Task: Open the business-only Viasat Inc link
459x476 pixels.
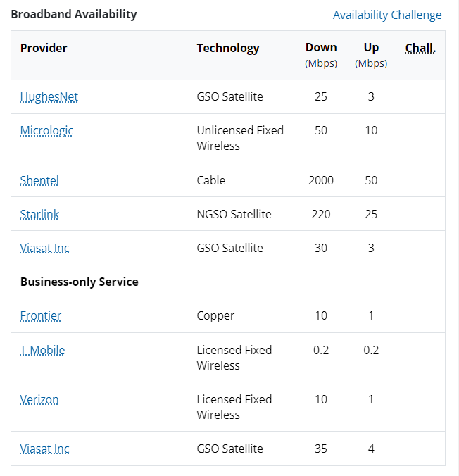Action: coord(44,449)
